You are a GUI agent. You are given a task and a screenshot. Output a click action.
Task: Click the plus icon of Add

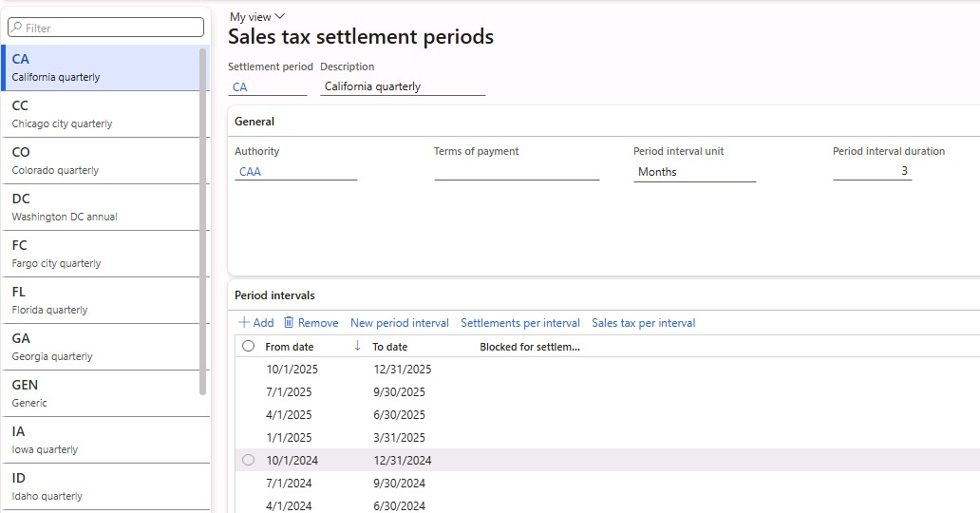(244, 323)
